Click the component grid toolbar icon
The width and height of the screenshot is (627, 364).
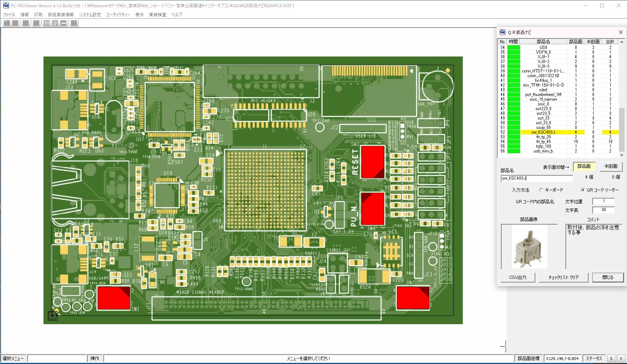tap(47, 23)
